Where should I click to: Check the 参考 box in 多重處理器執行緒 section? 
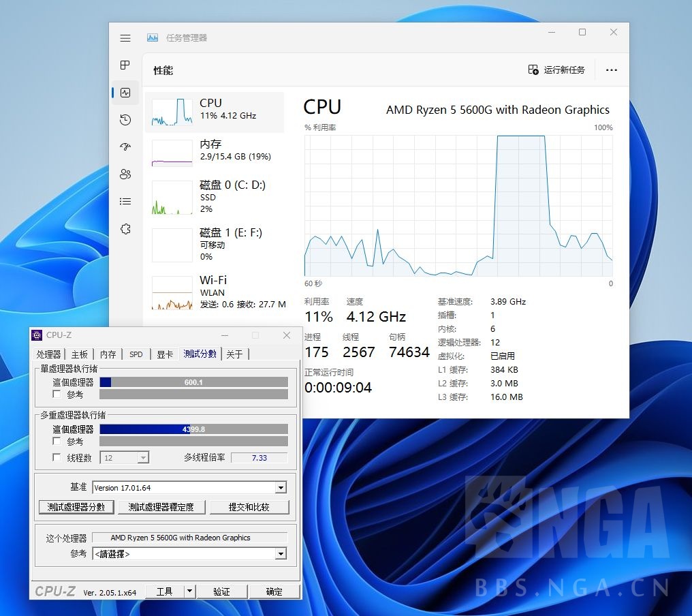[58, 441]
